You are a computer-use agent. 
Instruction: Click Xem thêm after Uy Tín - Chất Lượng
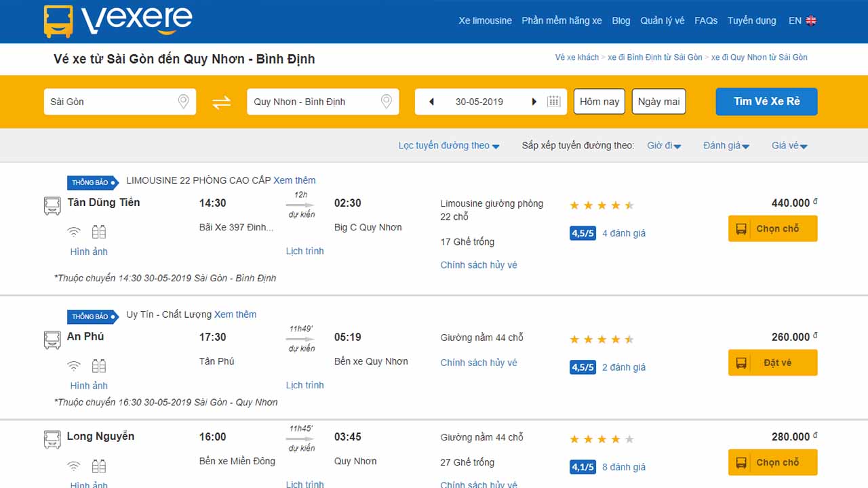235,314
